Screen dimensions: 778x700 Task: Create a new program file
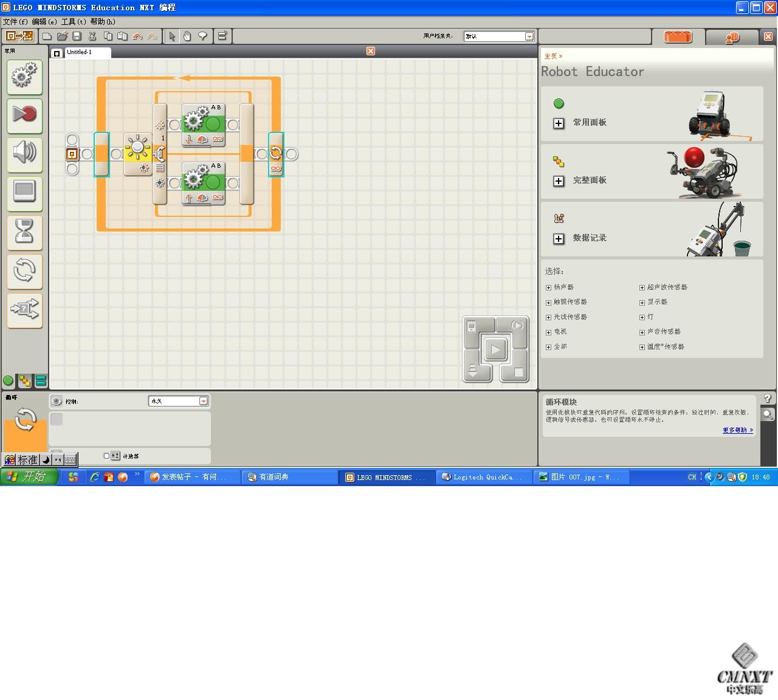point(47,36)
